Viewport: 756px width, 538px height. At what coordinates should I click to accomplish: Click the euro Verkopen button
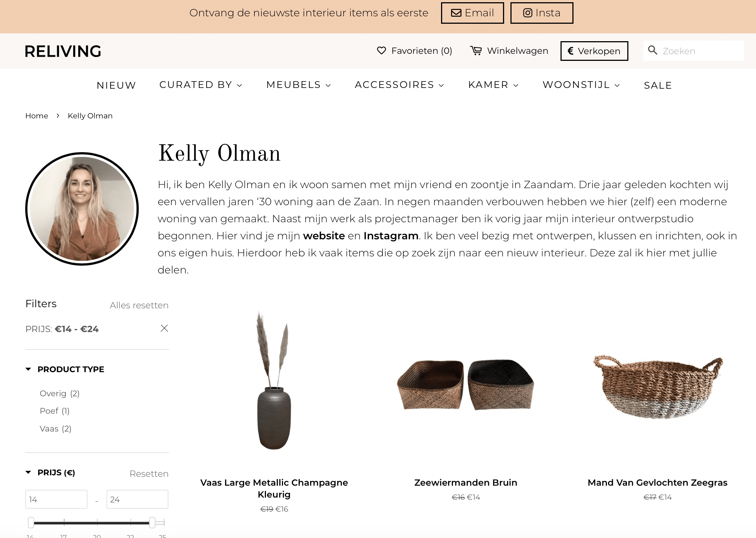click(x=594, y=51)
